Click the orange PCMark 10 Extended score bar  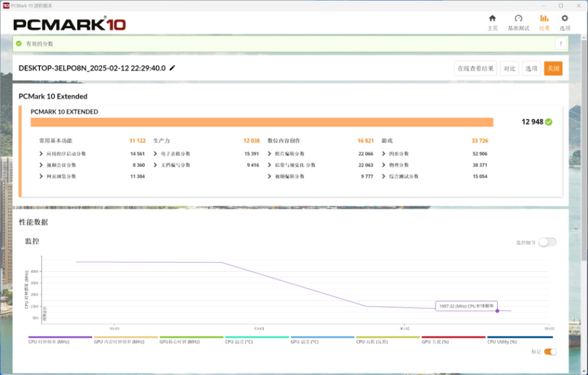click(262, 123)
